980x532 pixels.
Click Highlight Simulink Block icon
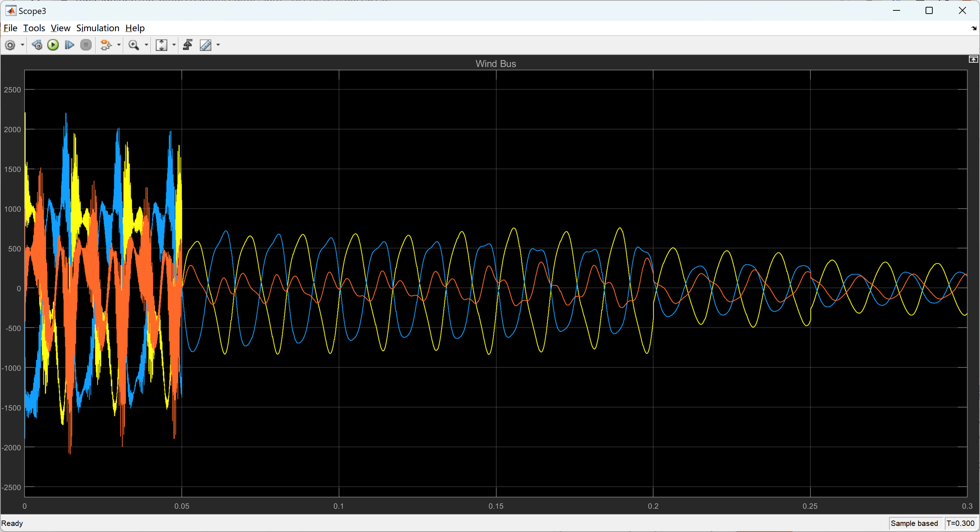click(x=106, y=45)
